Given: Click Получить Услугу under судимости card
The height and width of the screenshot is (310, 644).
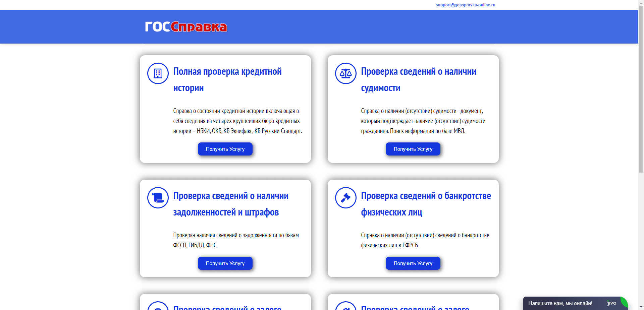Looking at the screenshot, I should [413, 149].
